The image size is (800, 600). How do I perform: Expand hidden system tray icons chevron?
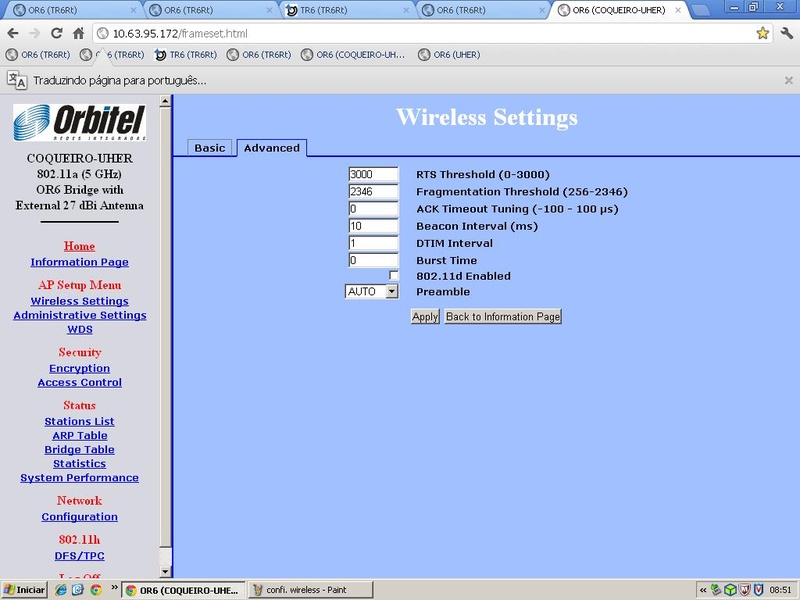(x=703, y=590)
